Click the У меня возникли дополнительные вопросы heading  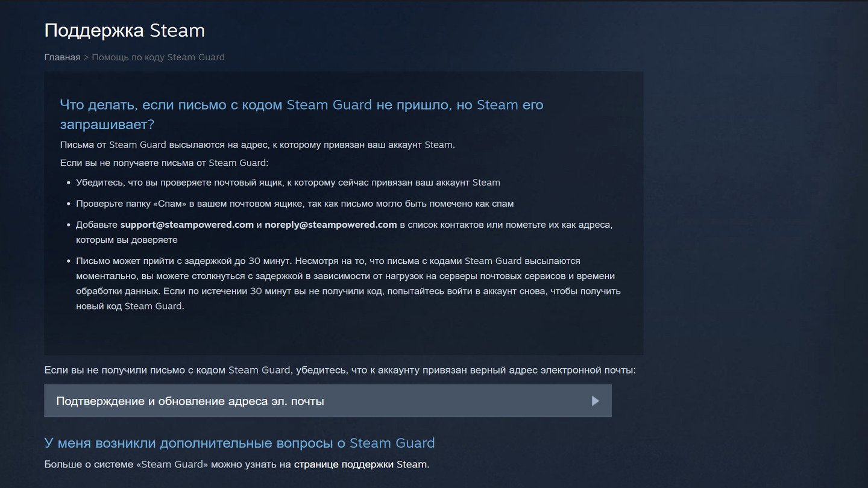coord(239,443)
